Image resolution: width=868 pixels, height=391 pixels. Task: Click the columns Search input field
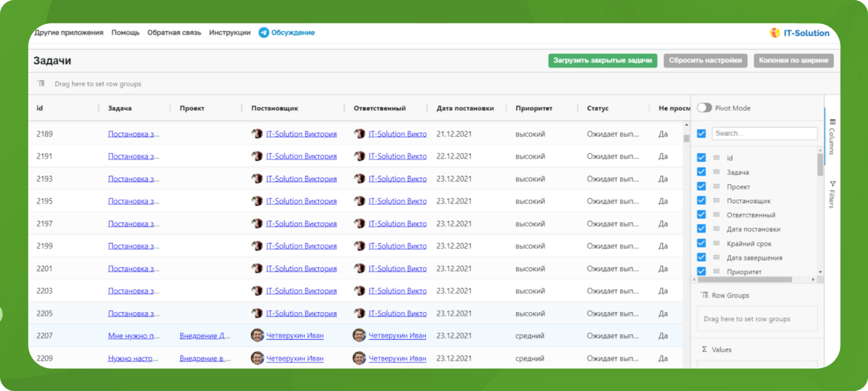click(765, 133)
